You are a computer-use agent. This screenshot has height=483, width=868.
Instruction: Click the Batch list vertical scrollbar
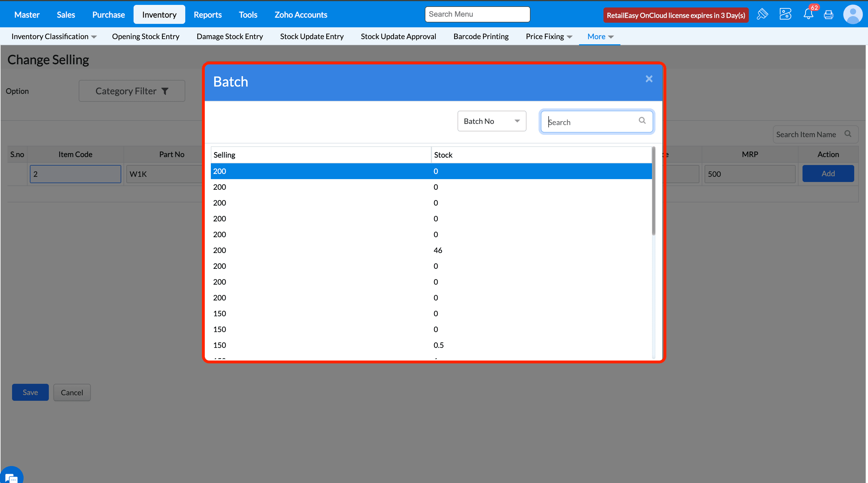(x=653, y=191)
